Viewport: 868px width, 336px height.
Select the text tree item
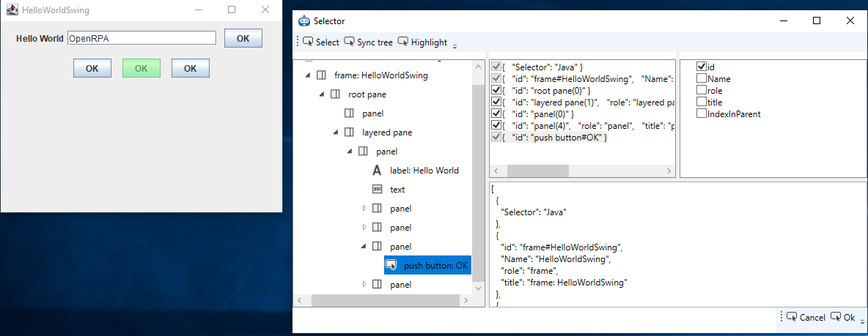tap(397, 189)
